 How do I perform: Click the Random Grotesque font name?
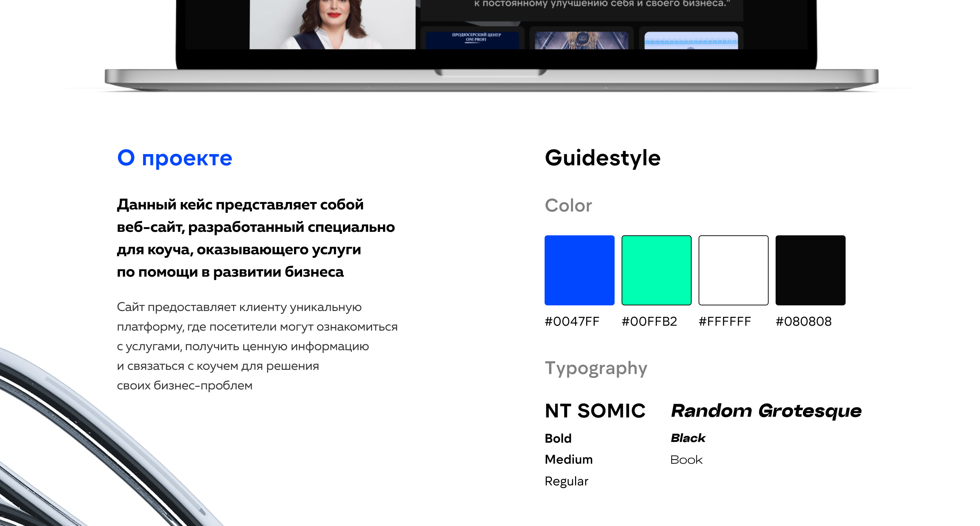(x=766, y=411)
